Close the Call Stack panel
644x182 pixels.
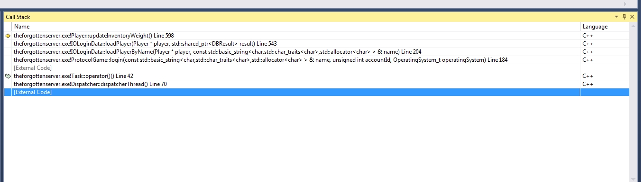(x=632, y=17)
